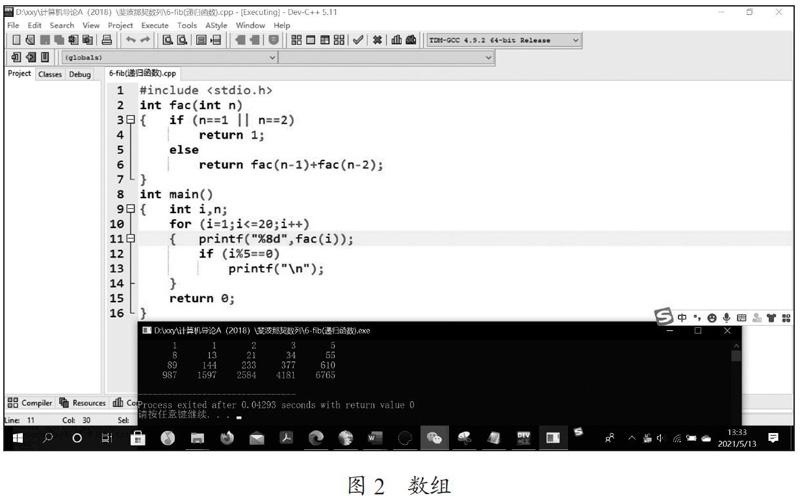Click the Stop Execution cross icon

tap(378, 40)
